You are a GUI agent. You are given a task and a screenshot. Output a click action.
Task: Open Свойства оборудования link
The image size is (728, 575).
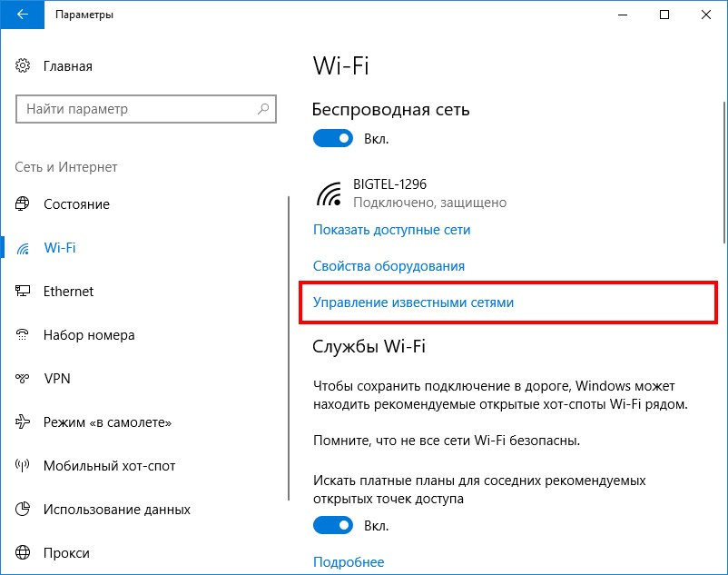click(389, 266)
